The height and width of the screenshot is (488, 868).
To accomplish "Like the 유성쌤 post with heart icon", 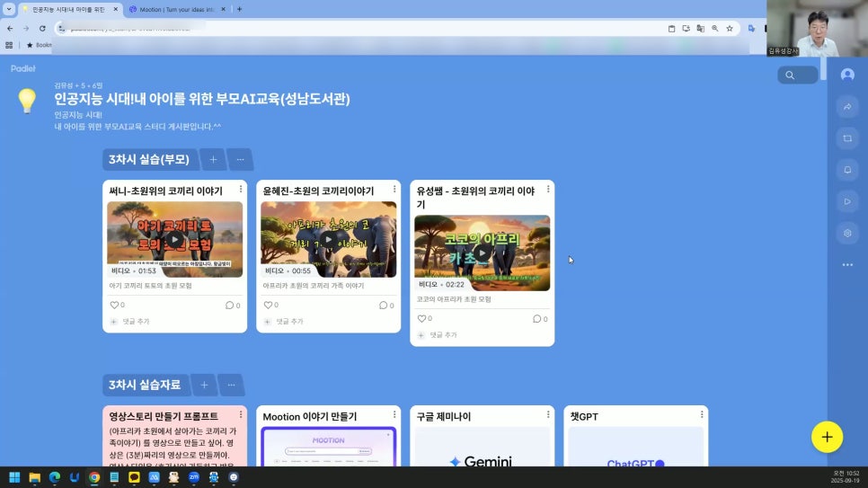I will (421, 319).
